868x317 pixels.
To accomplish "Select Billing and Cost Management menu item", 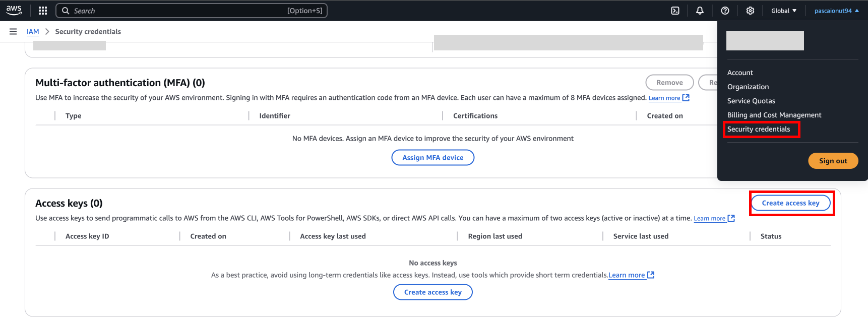I will tap(774, 115).
